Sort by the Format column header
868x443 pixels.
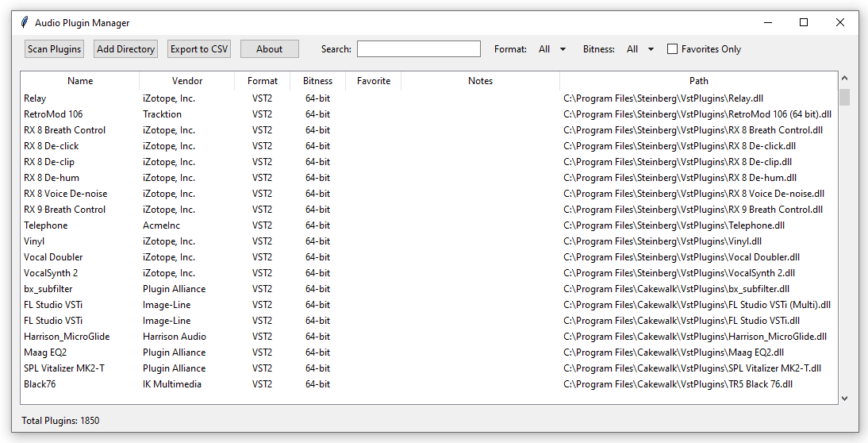[x=263, y=81]
